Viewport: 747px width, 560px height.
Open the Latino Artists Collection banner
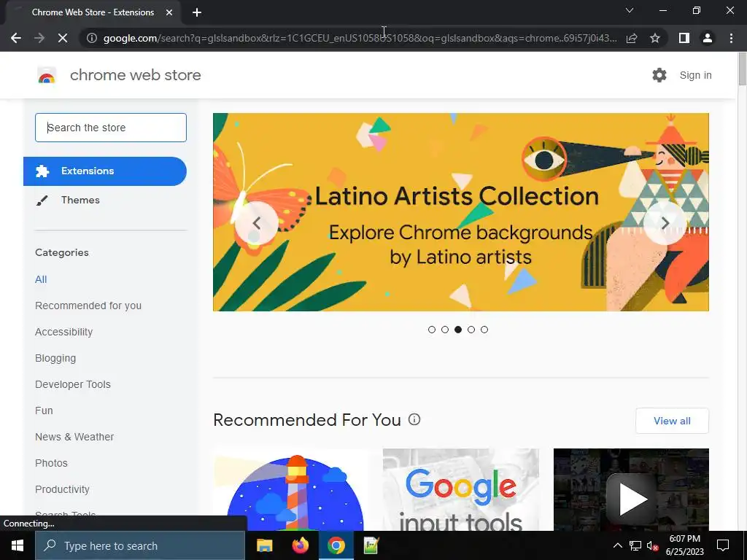(x=461, y=212)
